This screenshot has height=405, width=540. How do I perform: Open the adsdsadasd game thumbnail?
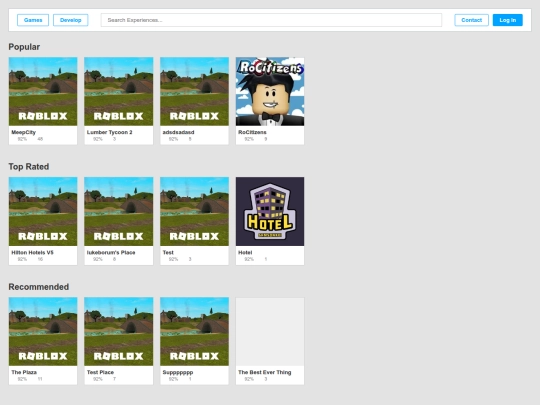[x=194, y=91]
